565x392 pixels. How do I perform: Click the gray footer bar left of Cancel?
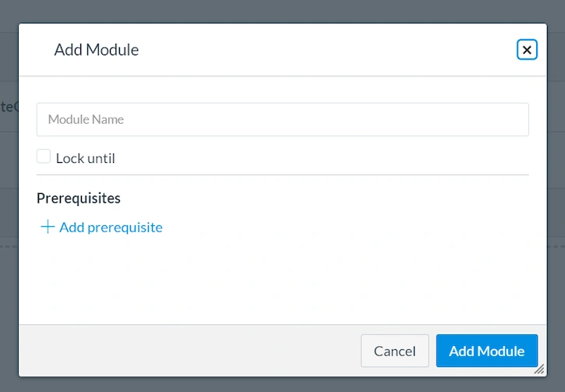[x=190, y=351]
